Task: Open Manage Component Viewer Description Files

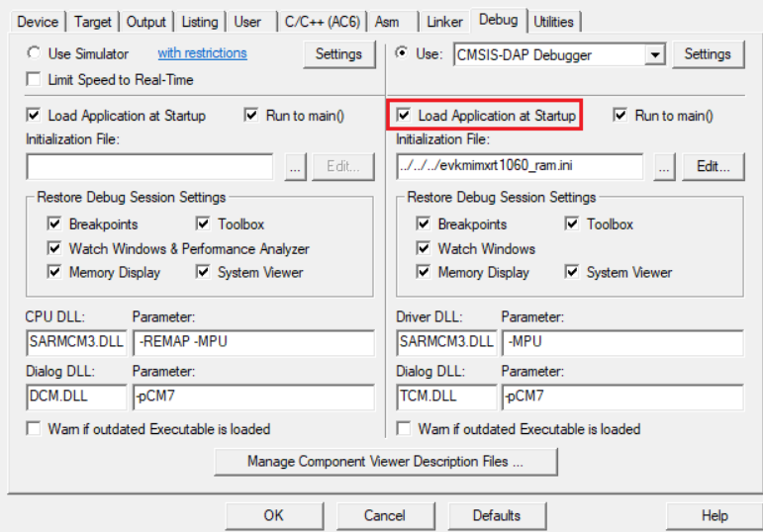Action: pos(385,462)
